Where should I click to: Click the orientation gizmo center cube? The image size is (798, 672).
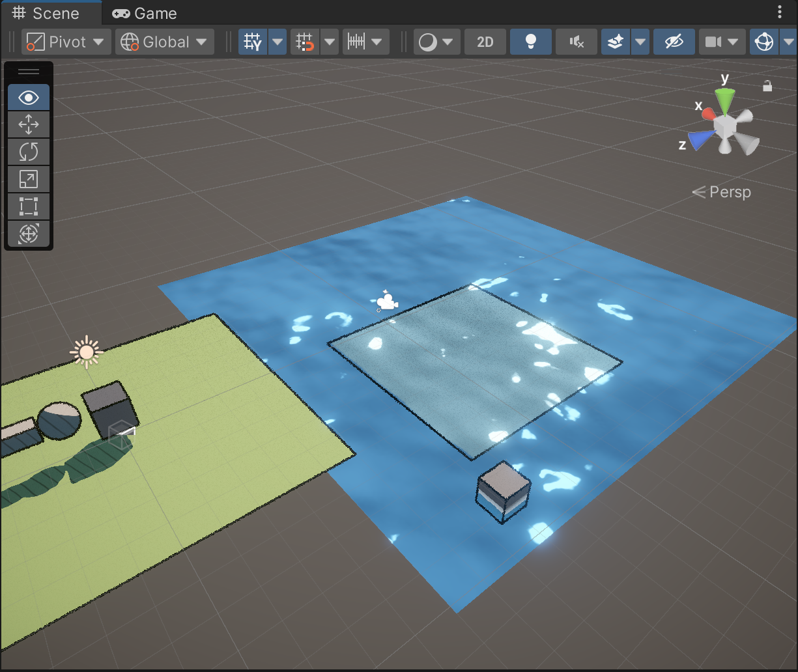[724, 126]
